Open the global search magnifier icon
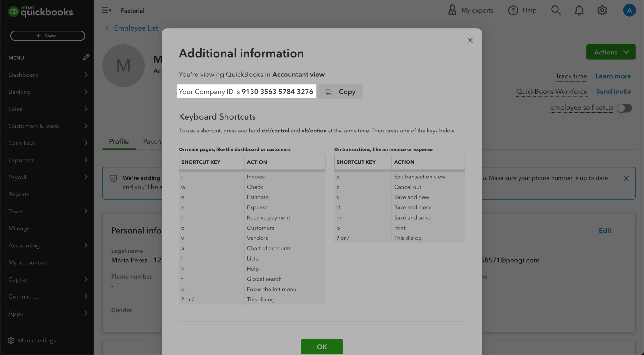 [x=556, y=10]
